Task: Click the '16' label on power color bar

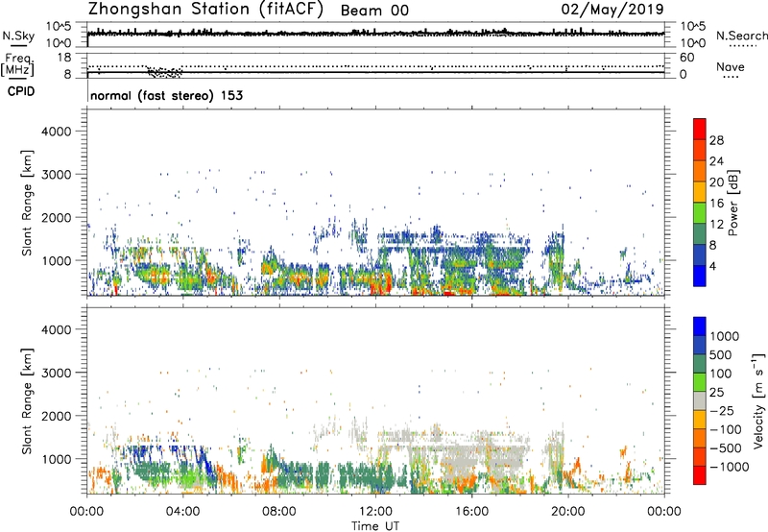Action: (716, 204)
